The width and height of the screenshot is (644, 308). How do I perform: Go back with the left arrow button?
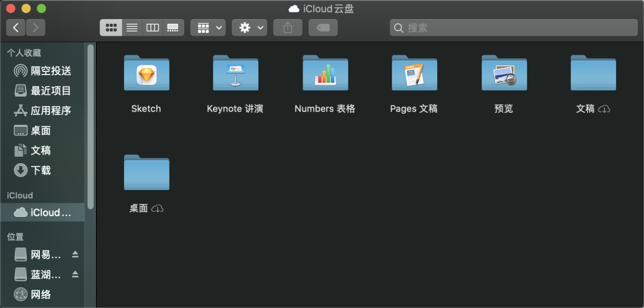16,27
